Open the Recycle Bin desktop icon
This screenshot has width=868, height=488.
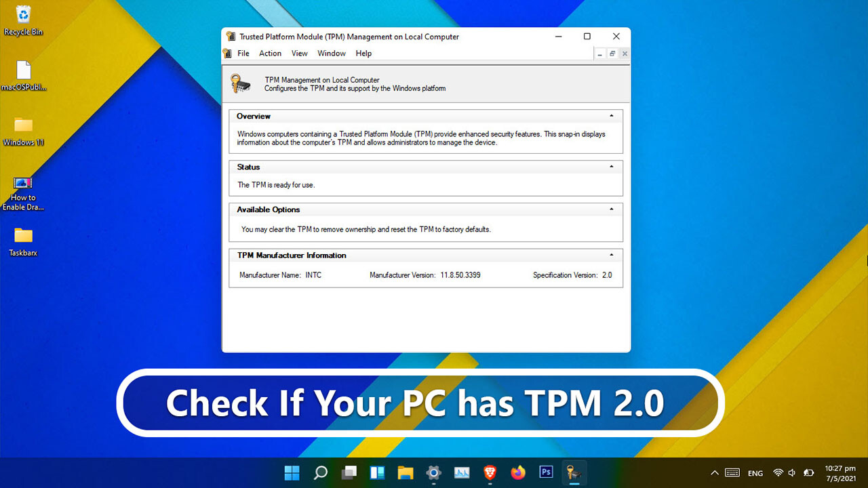pyautogui.click(x=24, y=20)
